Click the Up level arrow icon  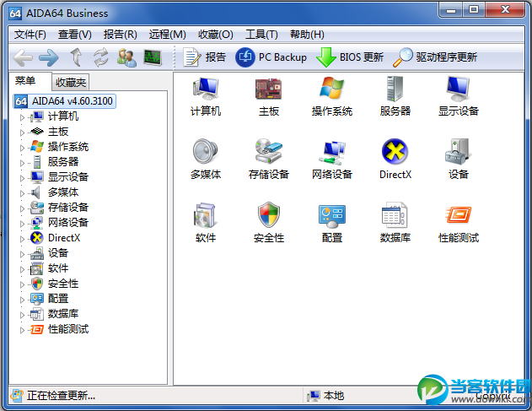point(77,57)
